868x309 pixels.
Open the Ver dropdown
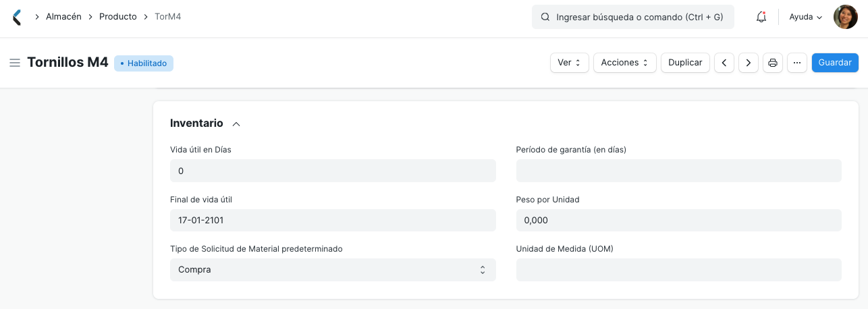pyautogui.click(x=570, y=63)
